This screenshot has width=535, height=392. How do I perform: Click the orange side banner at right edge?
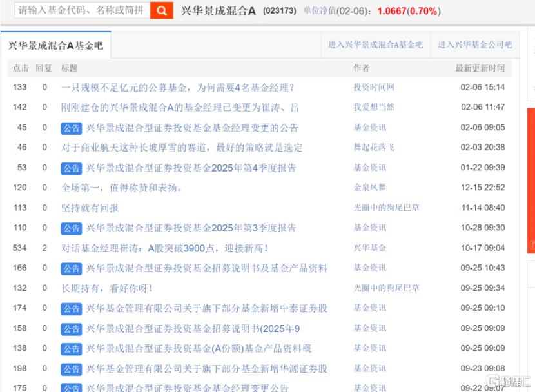(x=531, y=181)
